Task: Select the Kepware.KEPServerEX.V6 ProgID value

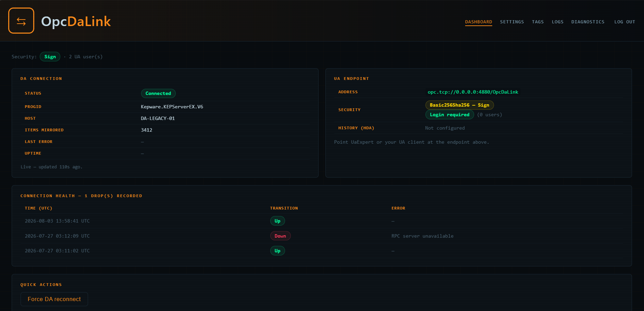Action: click(x=172, y=107)
